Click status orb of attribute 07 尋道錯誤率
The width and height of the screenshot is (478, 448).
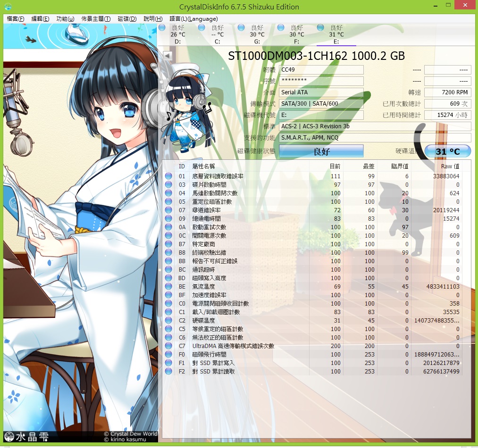coord(168,210)
